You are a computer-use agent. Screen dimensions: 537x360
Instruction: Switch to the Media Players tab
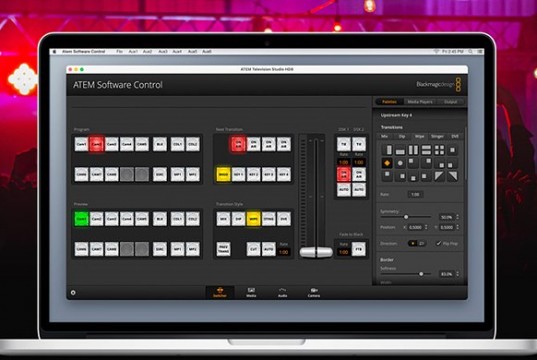[420, 102]
